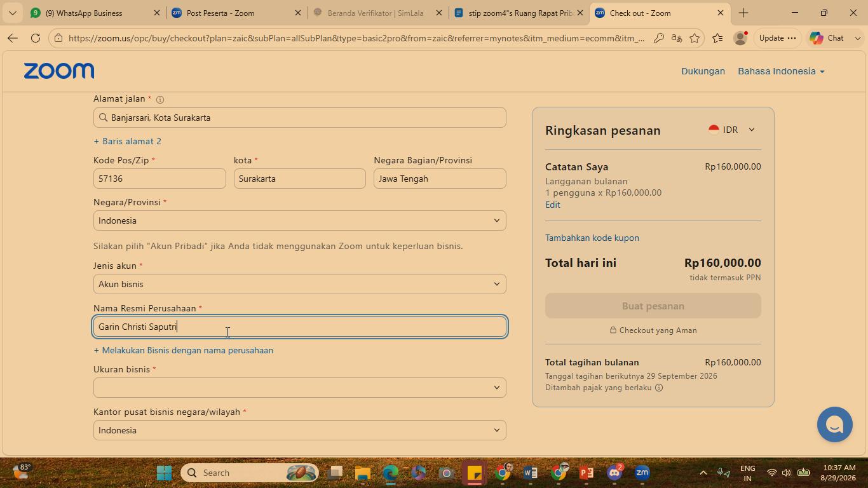Change currency via IDR dropdown
This screenshot has width=868, height=488.
732,130
